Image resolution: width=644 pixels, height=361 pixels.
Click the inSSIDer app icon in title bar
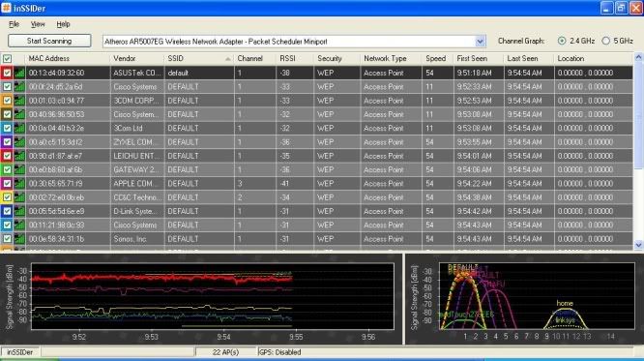[6, 8]
